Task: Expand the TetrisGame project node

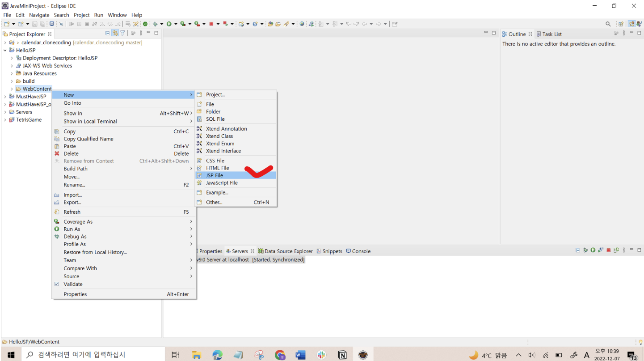Action: click(5, 120)
